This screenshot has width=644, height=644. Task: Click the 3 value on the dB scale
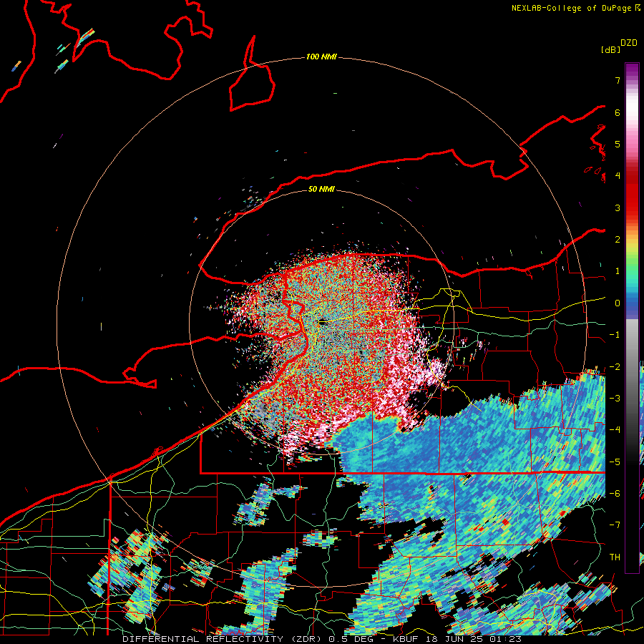(x=618, y=208)
